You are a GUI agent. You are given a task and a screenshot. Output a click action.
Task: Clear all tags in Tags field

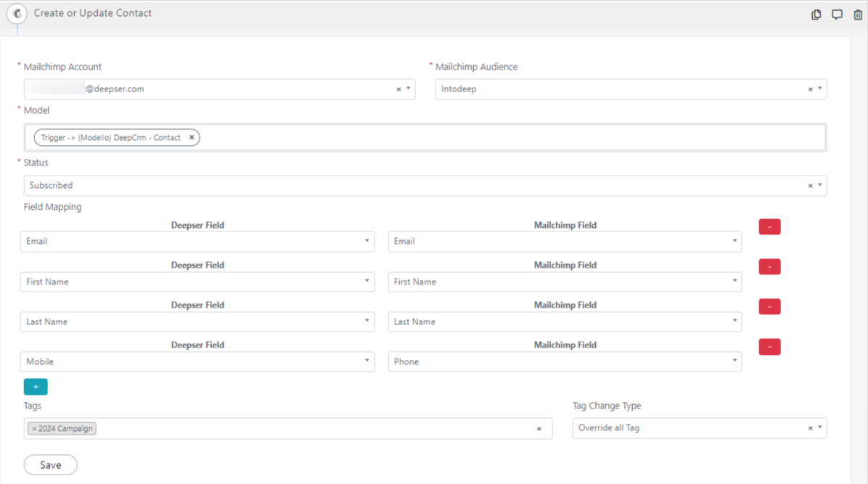click(539, 429)
